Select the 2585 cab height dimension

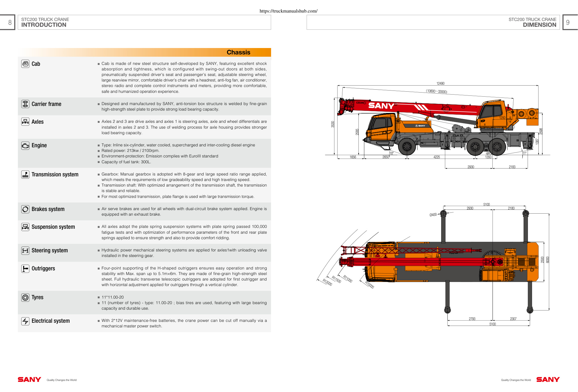(x=357, y=132)
